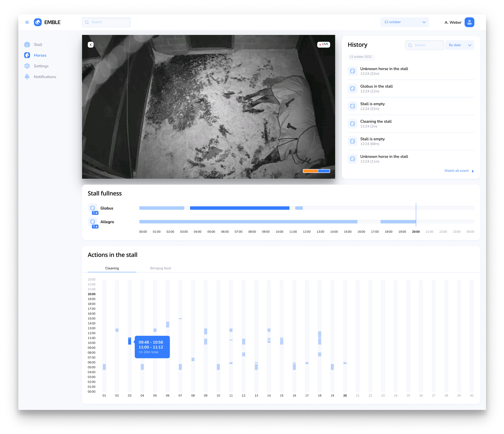Viewport: 504px width, 434px height.
Task: Expand the By date sort dropdown
Action: (x=460, y=45)
